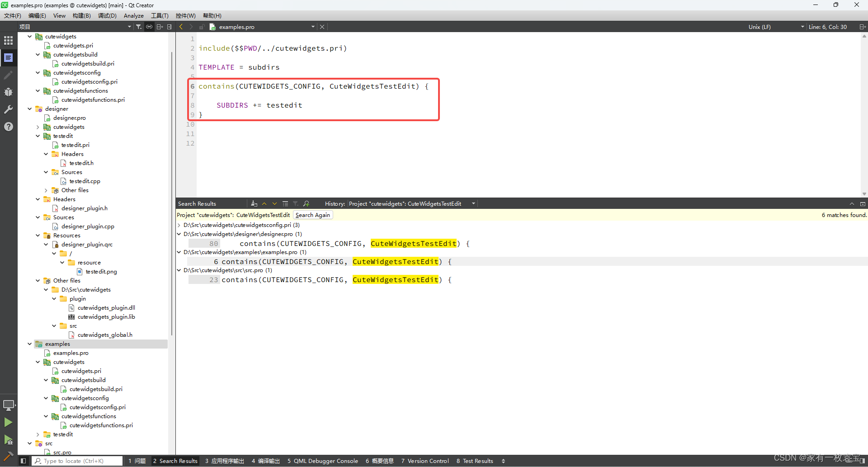Open the 文件(F) menu
This screenshot has width=868, height=467.
point(13,15)
